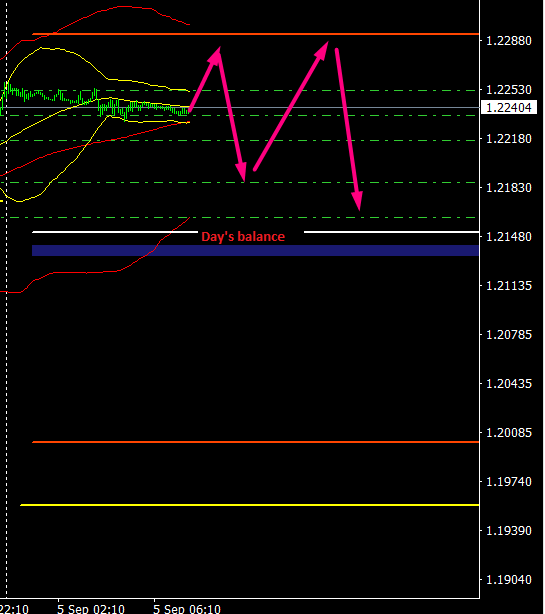
Task: Select the Day's balance text label
Action: pyautogui.click(x=243, y=237)
